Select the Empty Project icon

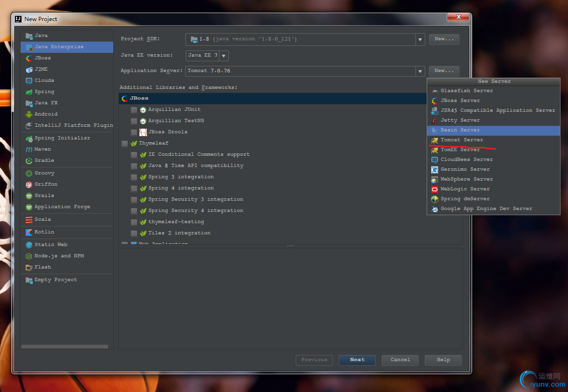click(x=29, y=280)
